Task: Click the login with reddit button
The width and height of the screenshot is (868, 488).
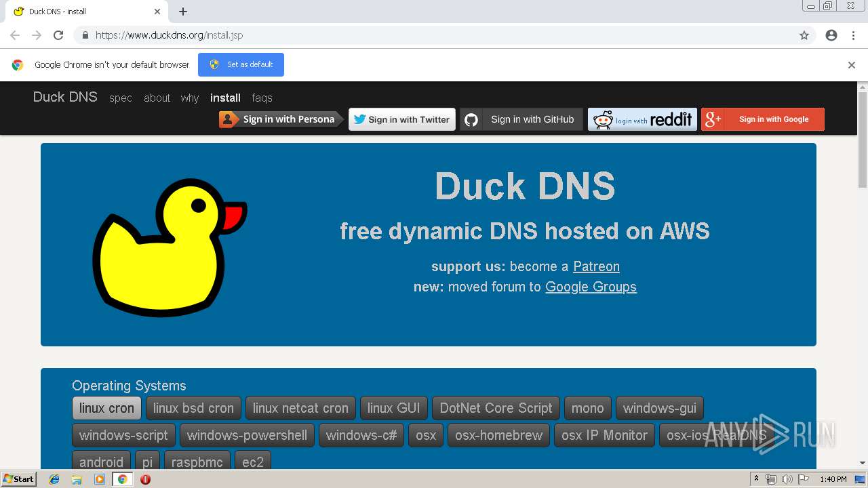Action: click(642, 119)
